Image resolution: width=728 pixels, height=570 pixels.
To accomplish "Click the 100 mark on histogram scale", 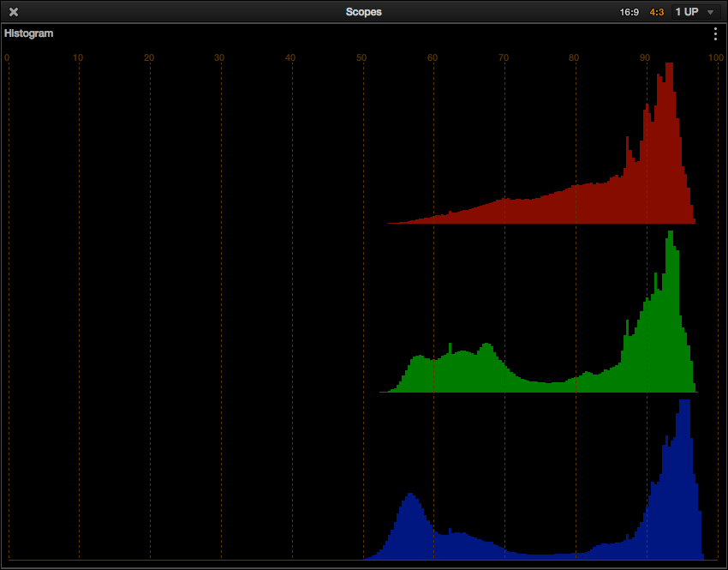I will coord(714,58).
